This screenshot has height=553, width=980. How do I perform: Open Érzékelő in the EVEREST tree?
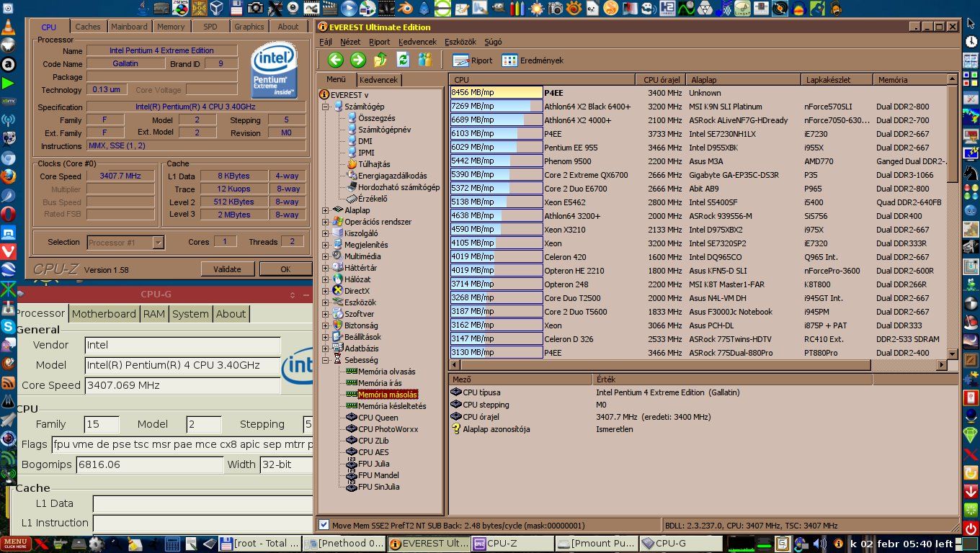tap(373, 199)
